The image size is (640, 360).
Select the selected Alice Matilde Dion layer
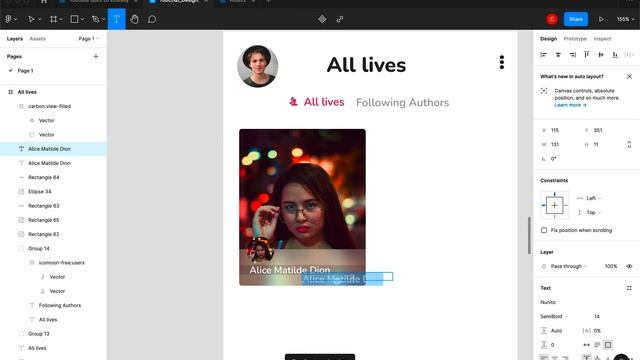pyautogui.click(x=53, y=149)
